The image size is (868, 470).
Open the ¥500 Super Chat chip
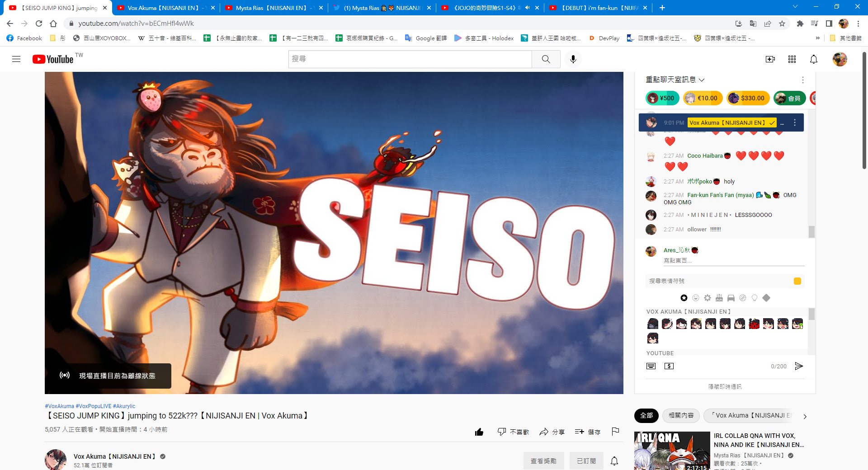click(x=662, y=98)
